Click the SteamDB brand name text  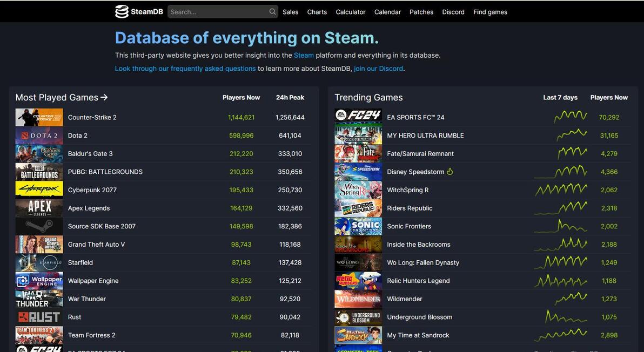tap(147, 12)
